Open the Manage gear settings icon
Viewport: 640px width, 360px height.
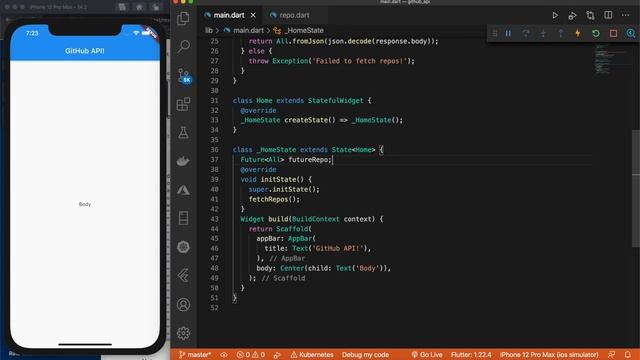click(x=183, y=333)
